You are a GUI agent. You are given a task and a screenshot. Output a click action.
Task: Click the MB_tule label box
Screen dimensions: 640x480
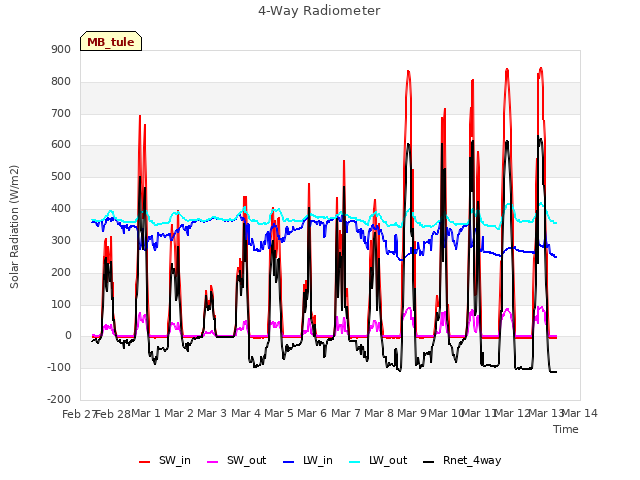(111, 41)
